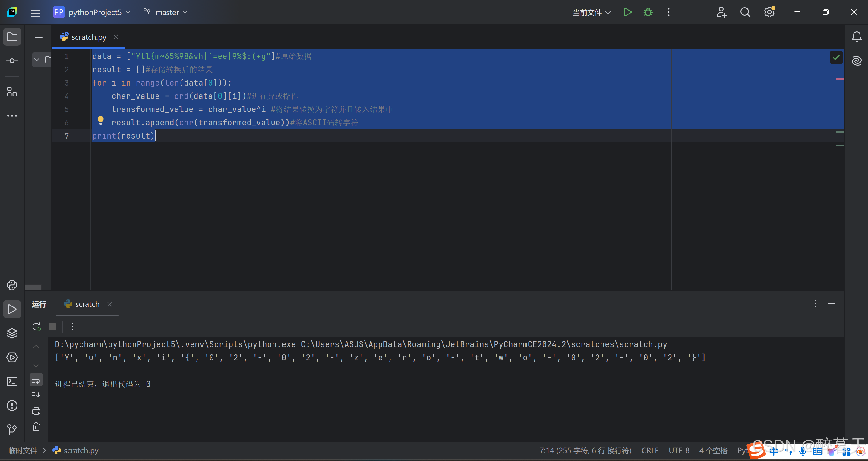Select the scratch.py editor tab
This screenshot has width=868, height=461.
[x=88, y=37]
